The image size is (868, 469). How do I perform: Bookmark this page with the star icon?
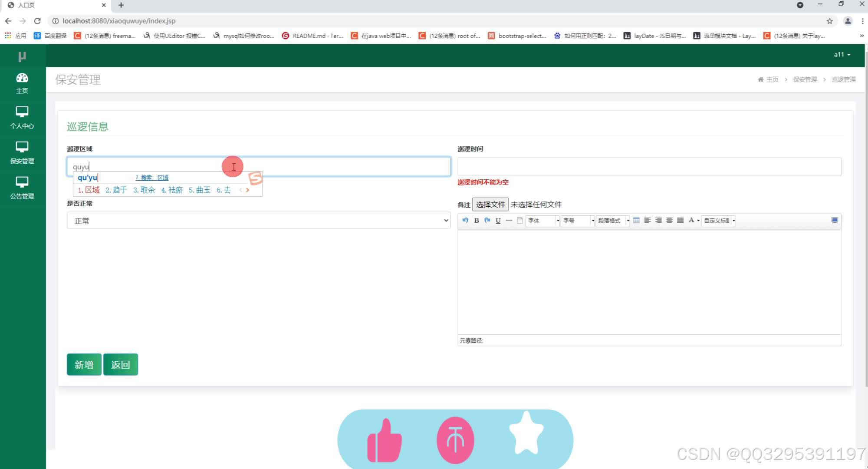click(829, 21)
